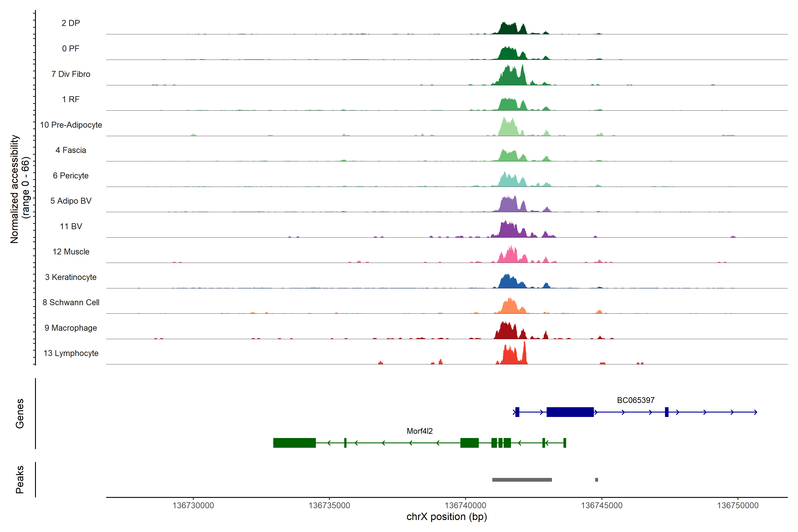The height and width of the screenshot is (532, 798).
Task: Click the Genes panel label
Action: click(20, 413)
